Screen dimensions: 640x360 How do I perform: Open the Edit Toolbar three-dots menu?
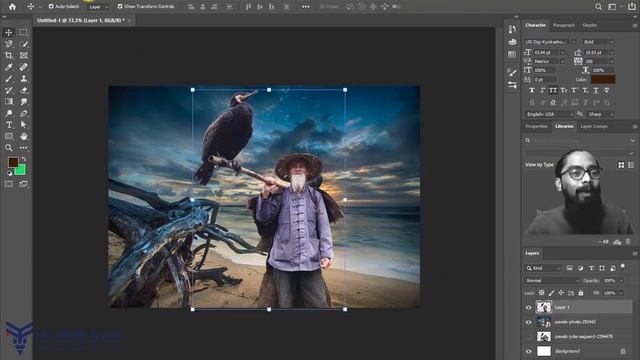[24, 148]
